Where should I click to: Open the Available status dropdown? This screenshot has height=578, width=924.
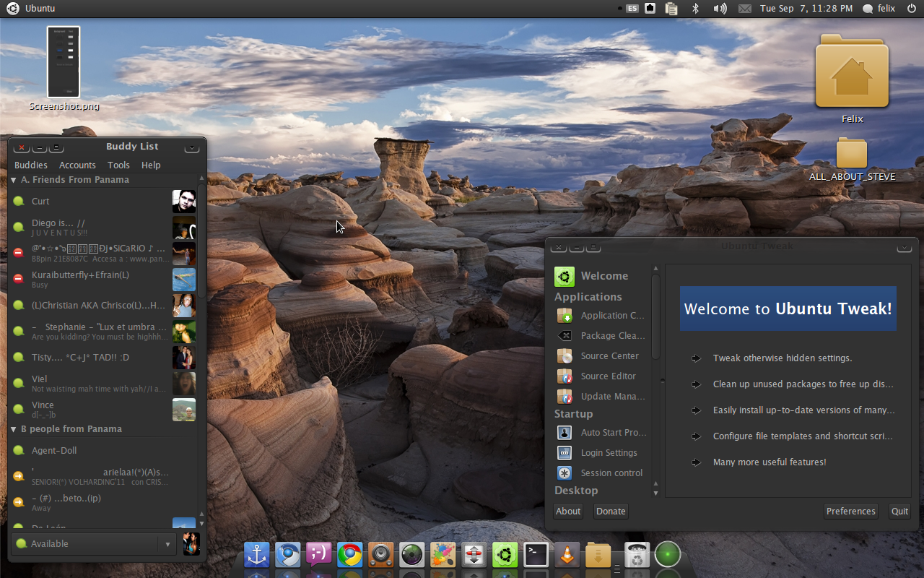click(x=94, y=544)
